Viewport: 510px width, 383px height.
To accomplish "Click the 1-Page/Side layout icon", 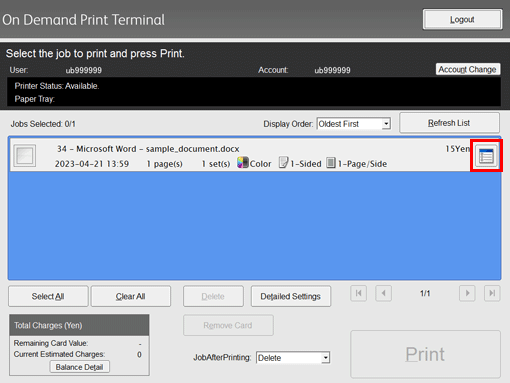I will [331, 163].
